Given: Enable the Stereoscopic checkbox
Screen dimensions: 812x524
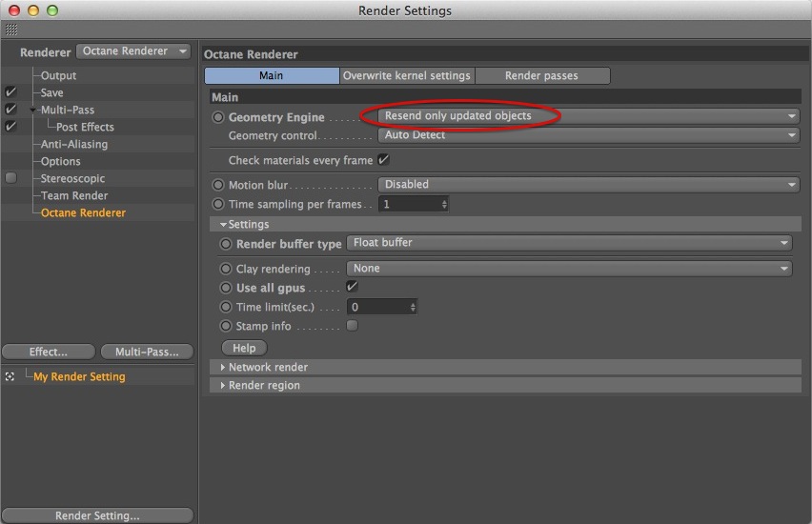Looking at the screenshot, I should pyautogui.click(x=10, y=178).
